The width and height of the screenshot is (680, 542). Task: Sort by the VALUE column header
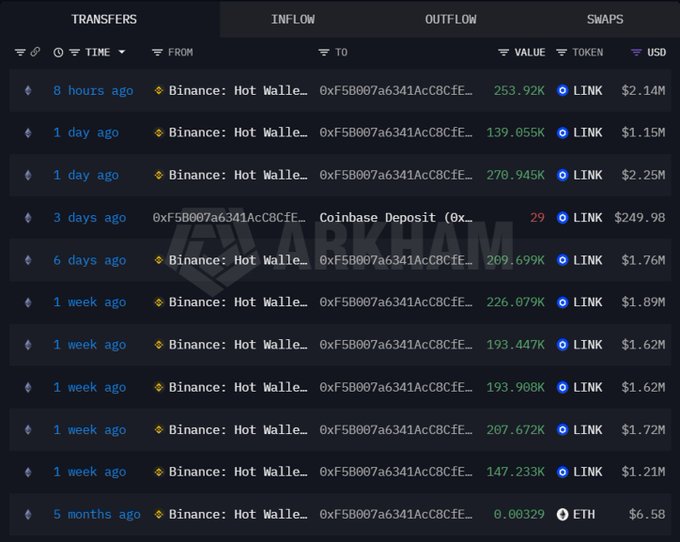(530, 52)
